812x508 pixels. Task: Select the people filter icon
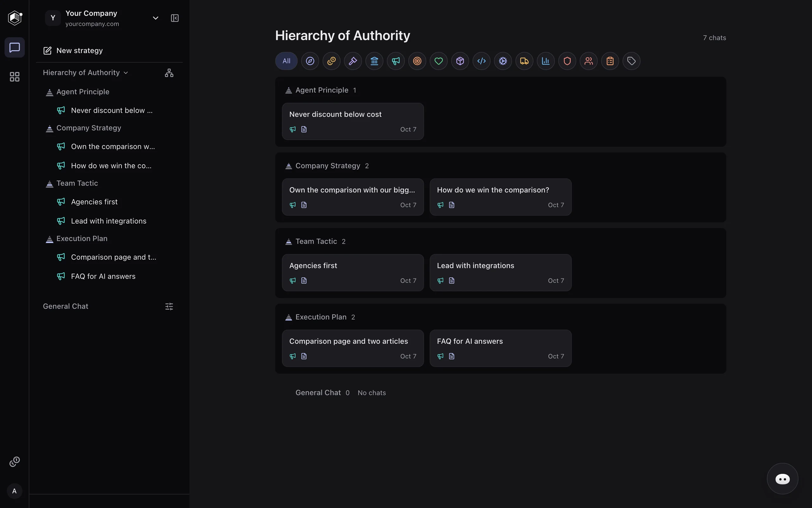tap(589, 61)
